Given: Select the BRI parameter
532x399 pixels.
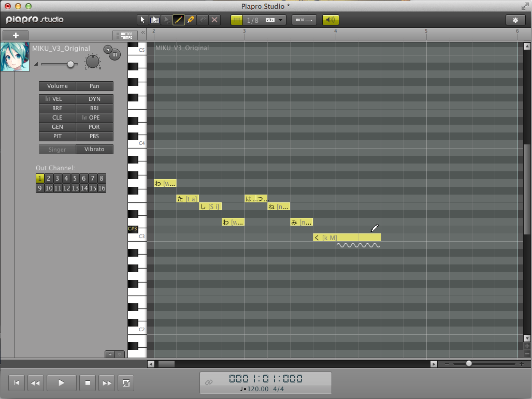Looking at the screenshot, I should pos(94,108).
